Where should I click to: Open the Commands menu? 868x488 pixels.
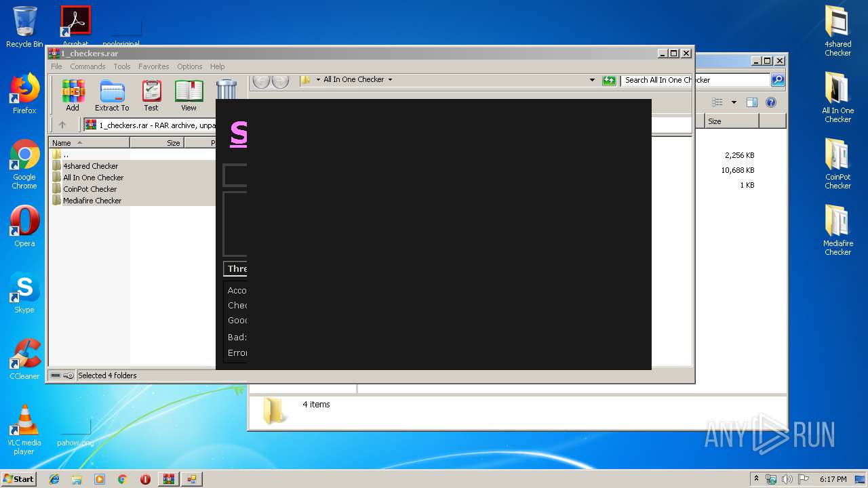tap(87, 66)
